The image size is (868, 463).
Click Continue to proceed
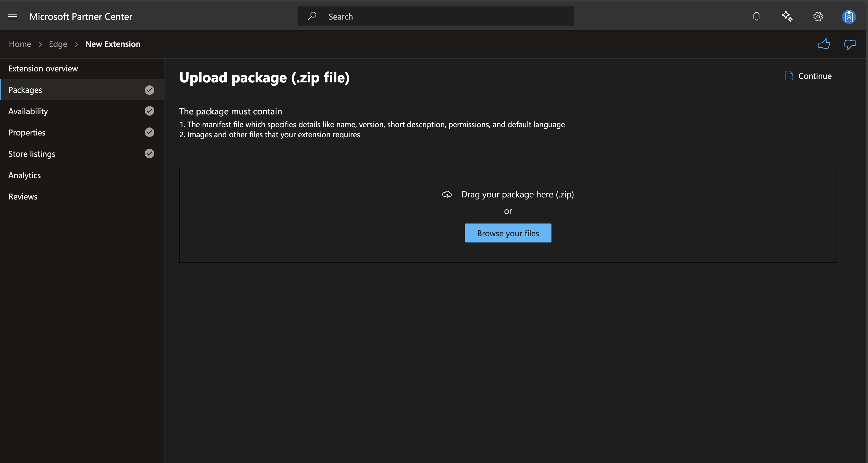pyautogui.click(x=815, y=76)
